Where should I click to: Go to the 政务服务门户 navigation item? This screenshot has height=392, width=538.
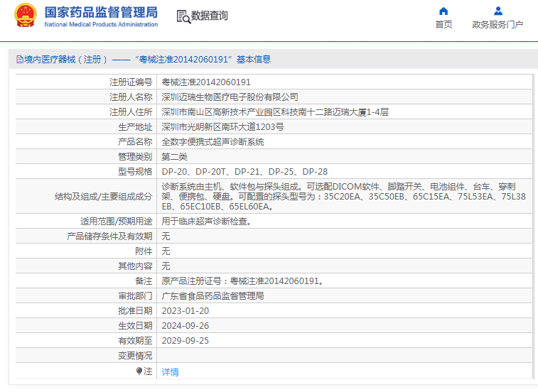[x=497, y=24]
